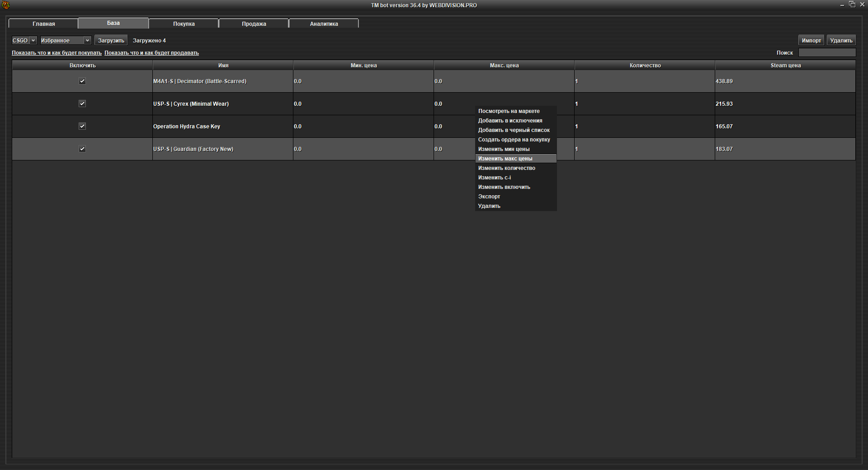This screenshot has height=470, width=868.
Task: Choose Изменить макс цены from context menu
Action: coord(505,159)
